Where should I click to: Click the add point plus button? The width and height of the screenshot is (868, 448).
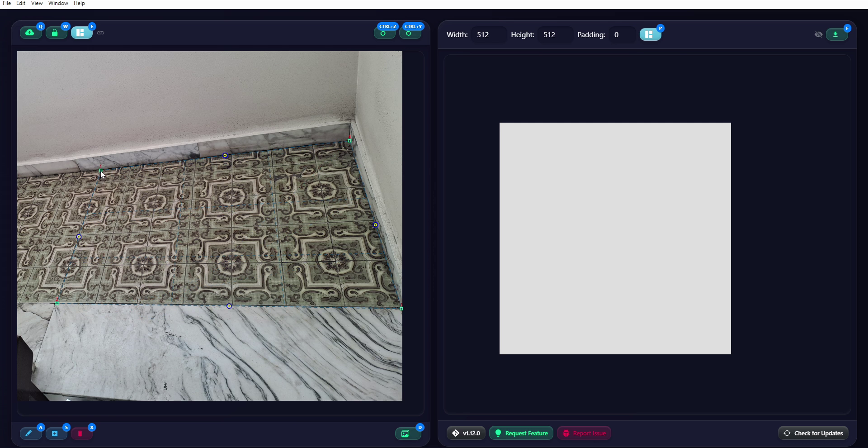point(56,434)
